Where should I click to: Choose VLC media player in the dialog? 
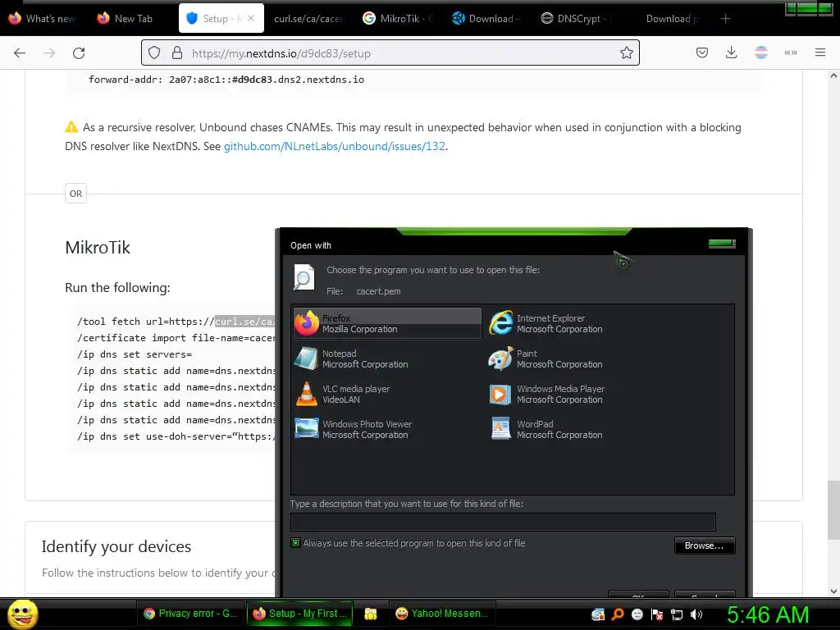pos(343,394)
